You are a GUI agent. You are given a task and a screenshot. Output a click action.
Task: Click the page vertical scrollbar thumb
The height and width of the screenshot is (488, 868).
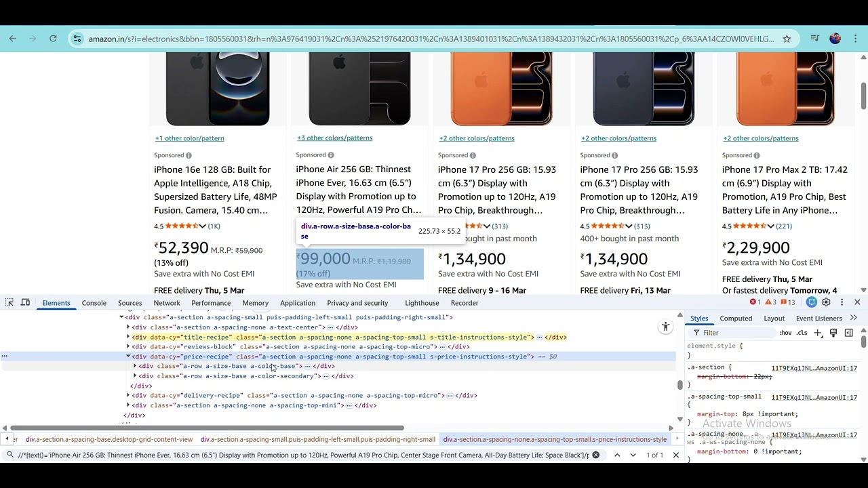(x=863, y=95)
